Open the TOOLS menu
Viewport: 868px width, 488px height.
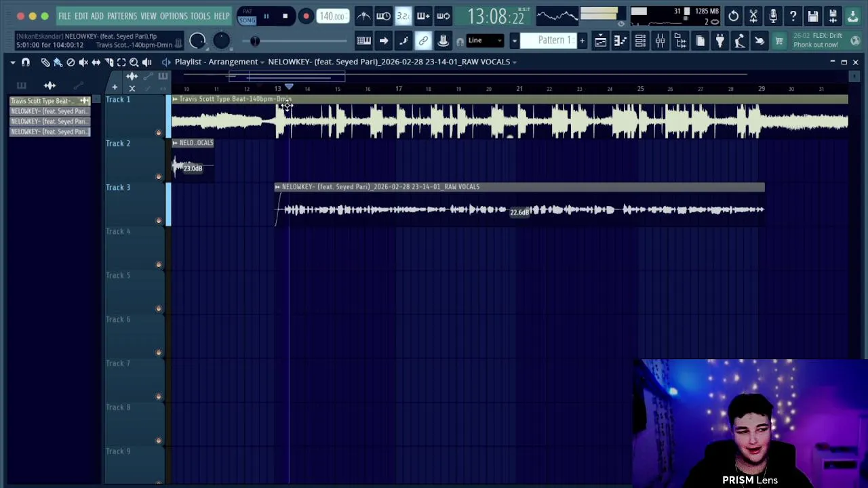(200, 16)
